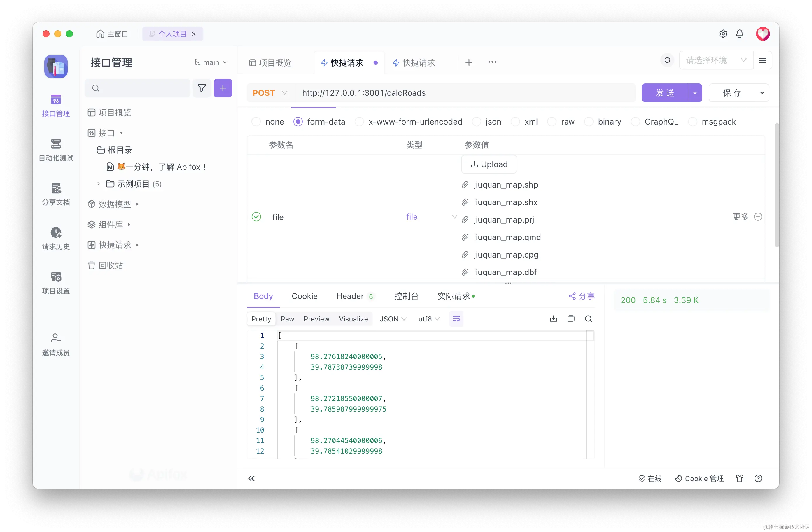This screenshot has width=812, height=532.
Task: Uncheck the file parameter green checkbox
Action: coord(256,217)
